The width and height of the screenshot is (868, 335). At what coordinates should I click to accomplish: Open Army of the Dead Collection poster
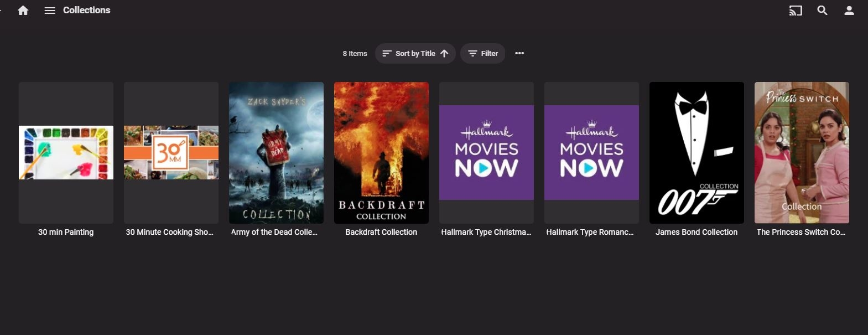point(276,153)
